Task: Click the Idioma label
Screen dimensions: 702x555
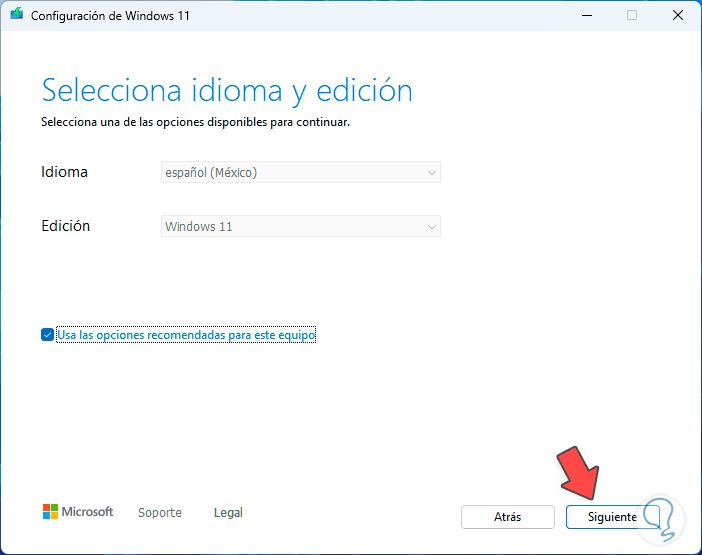Action: [64, 172]
